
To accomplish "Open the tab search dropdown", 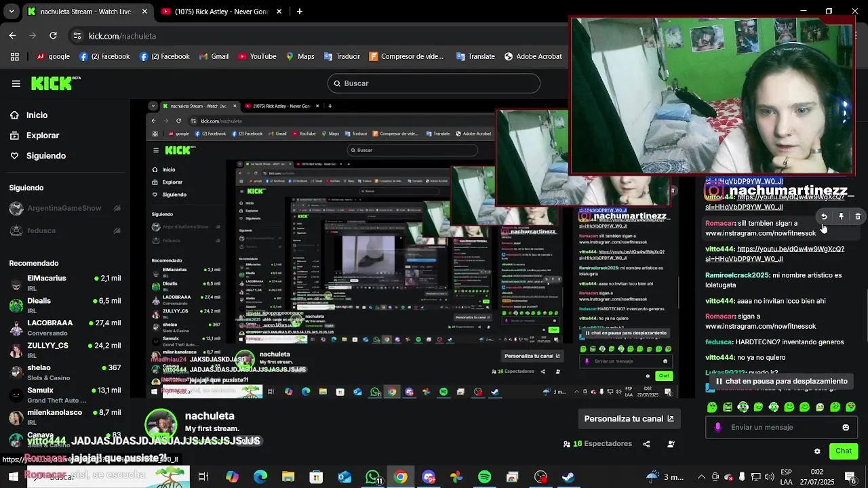I will tap(11, 12).
